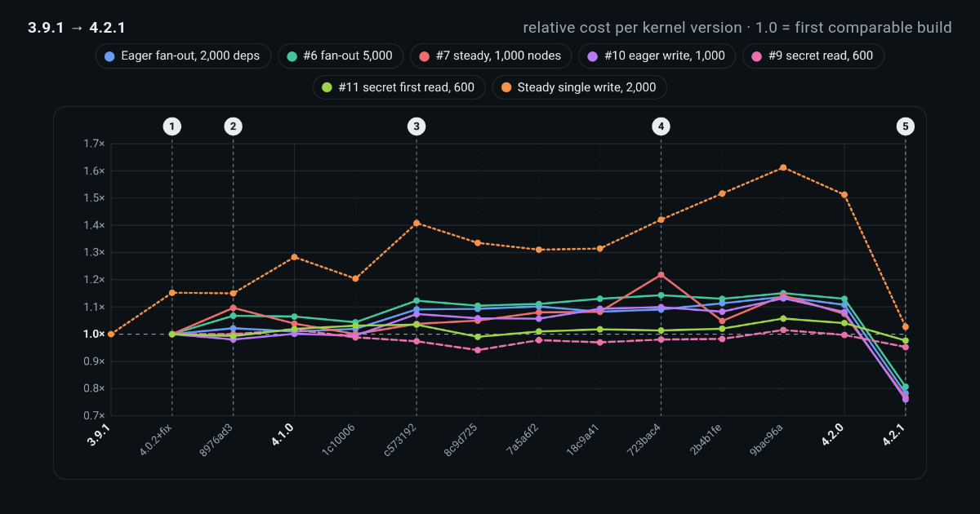The height and width of the screenshot is (514, 980).
Task: Click the title 3.9.1 → 4.2.1
Action: [77, 28]
